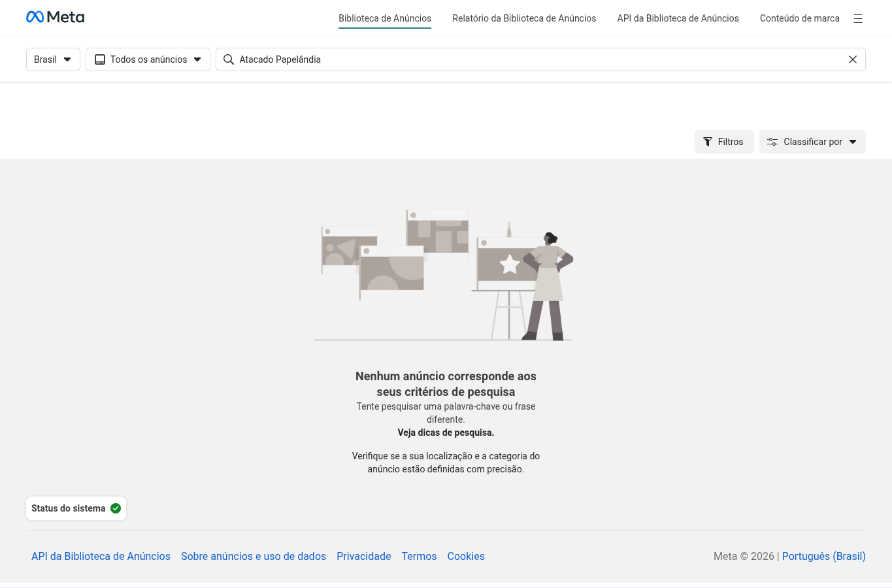Open Conteúdo de marca tab
This screenshot has height=588, width=892.
(x=800, y=18)
